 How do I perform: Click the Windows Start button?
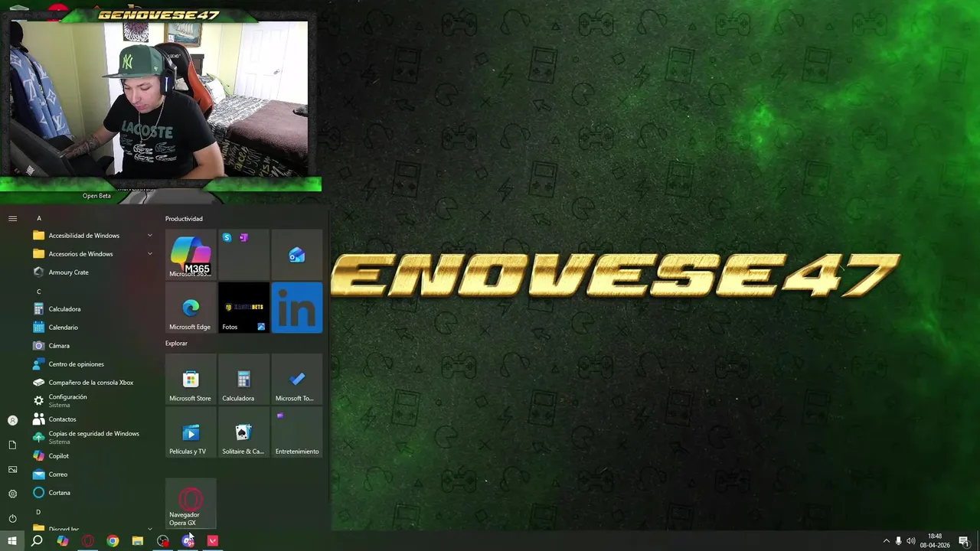point(12,541)
